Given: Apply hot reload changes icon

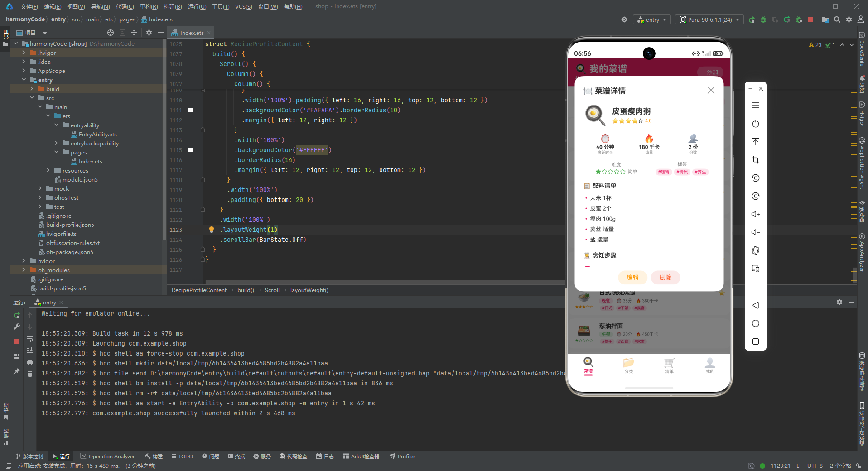Looking at the screenshot, I should point(787,19).
